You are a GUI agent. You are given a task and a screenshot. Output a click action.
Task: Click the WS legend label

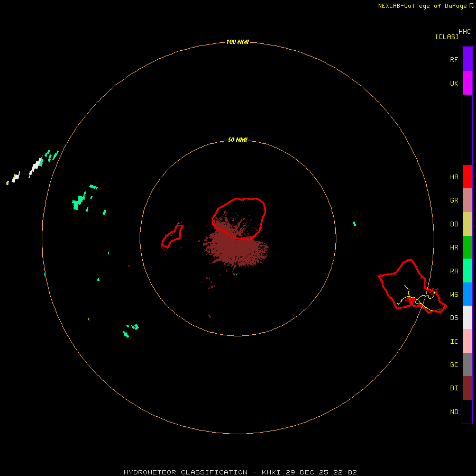pyautogui.click(x=454, y=295)
